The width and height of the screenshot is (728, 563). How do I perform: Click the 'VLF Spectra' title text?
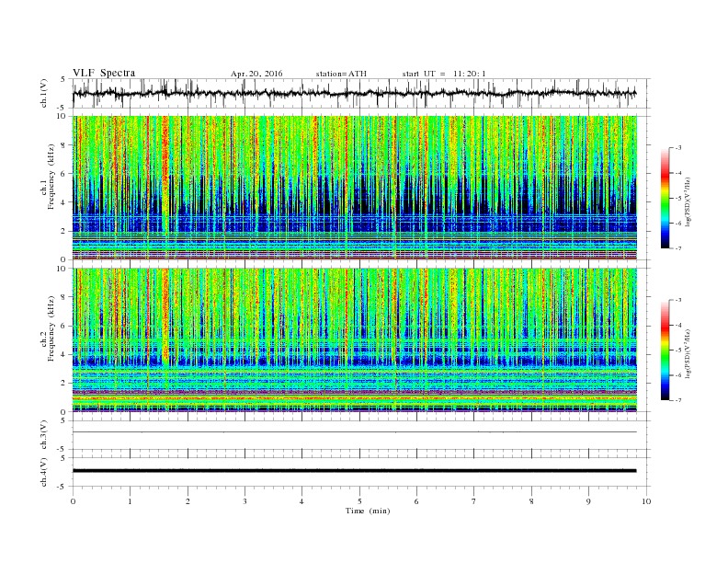point(104,73)
